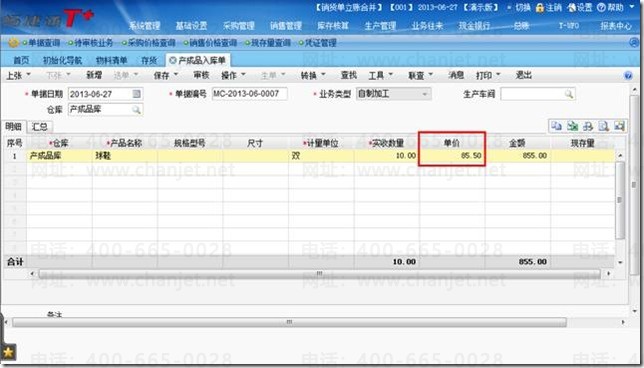Expand the 打印 print dropdown

pyautogui.click(x=498, y=75)
